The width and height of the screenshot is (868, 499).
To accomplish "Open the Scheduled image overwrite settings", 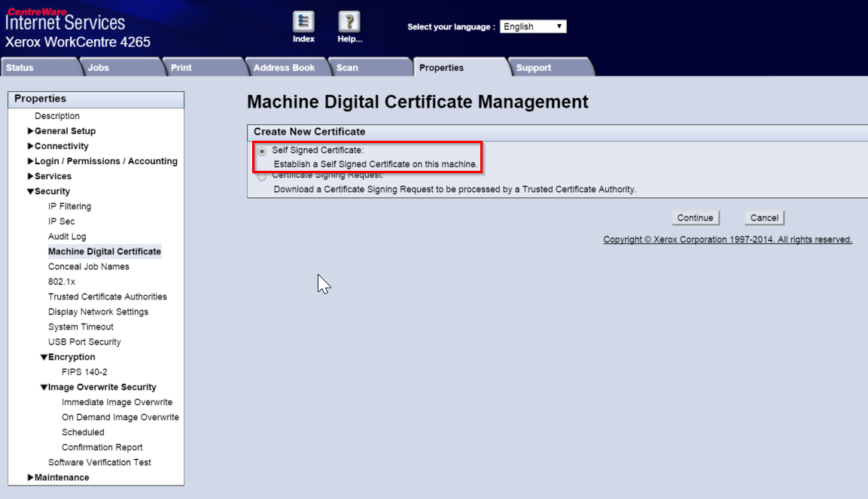I will [x=83, y=431].
